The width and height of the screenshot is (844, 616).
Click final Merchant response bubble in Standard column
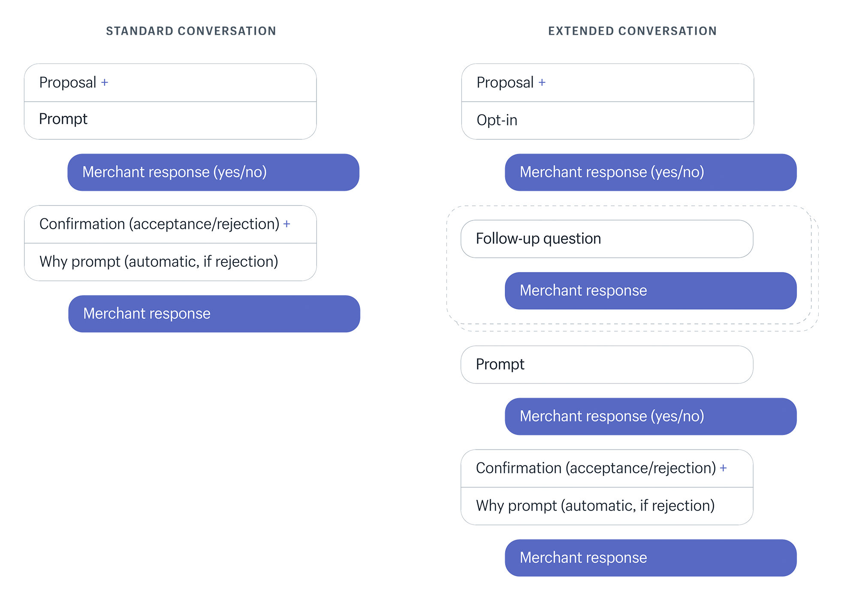214,314
